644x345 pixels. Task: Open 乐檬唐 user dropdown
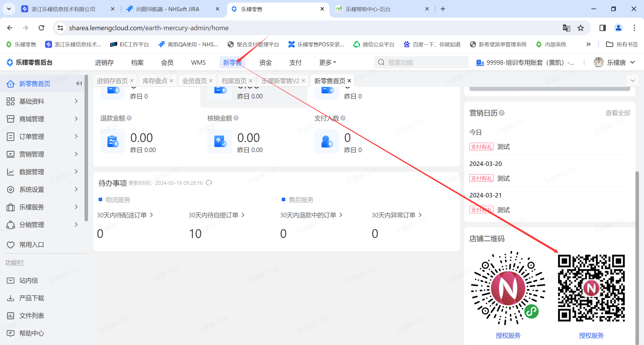(x=614, y=62)
